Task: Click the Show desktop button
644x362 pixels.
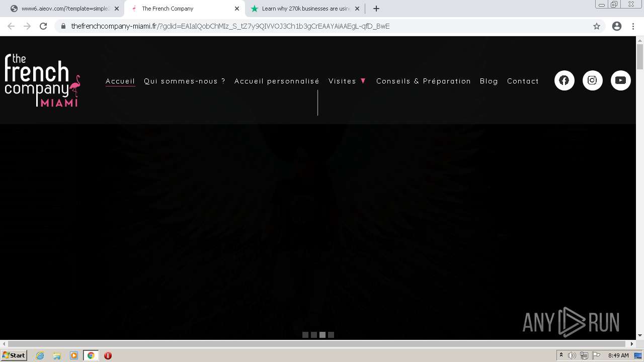Action: click(x=638, y=355)
